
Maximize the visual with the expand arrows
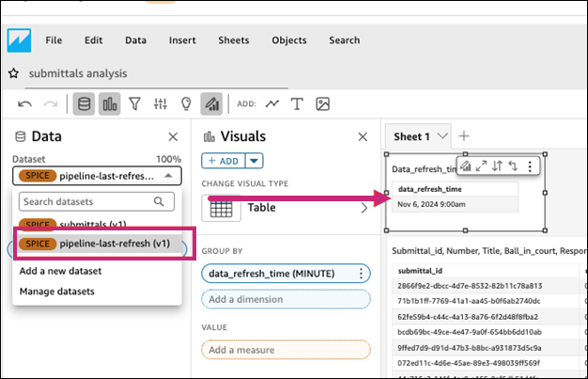[482, 166]
